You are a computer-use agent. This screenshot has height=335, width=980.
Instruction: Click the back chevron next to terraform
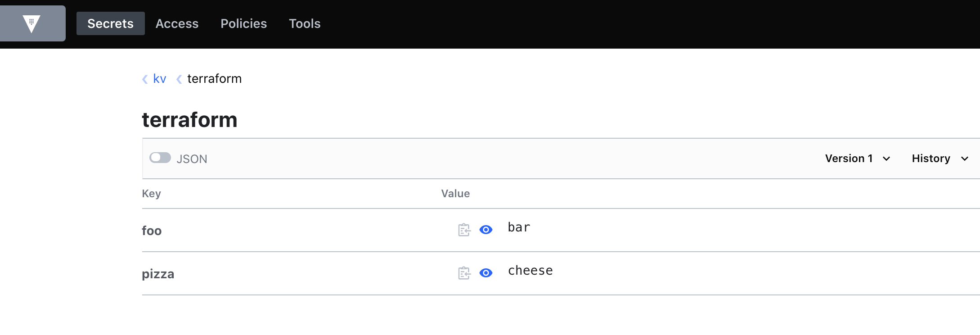pos(179,79)
